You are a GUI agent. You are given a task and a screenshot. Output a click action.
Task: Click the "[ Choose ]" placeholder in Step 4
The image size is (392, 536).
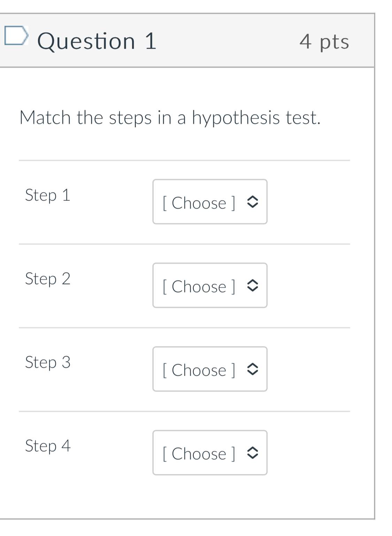[199, 453]
